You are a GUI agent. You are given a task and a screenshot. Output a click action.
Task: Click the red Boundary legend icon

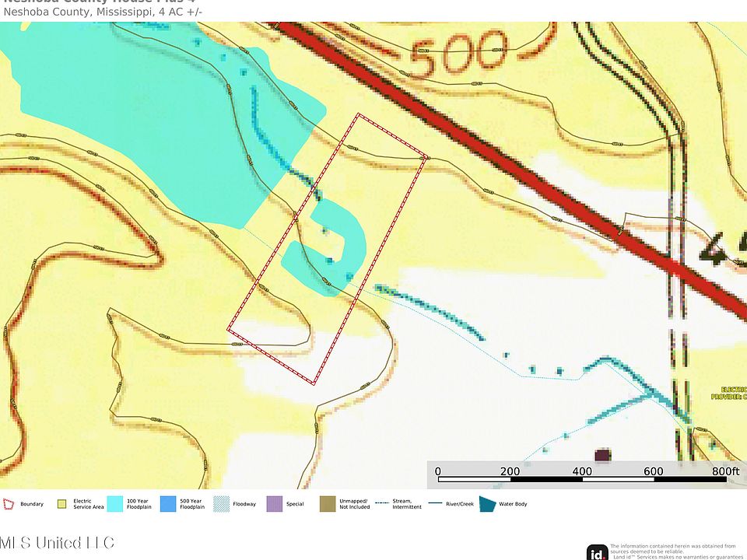9,504
